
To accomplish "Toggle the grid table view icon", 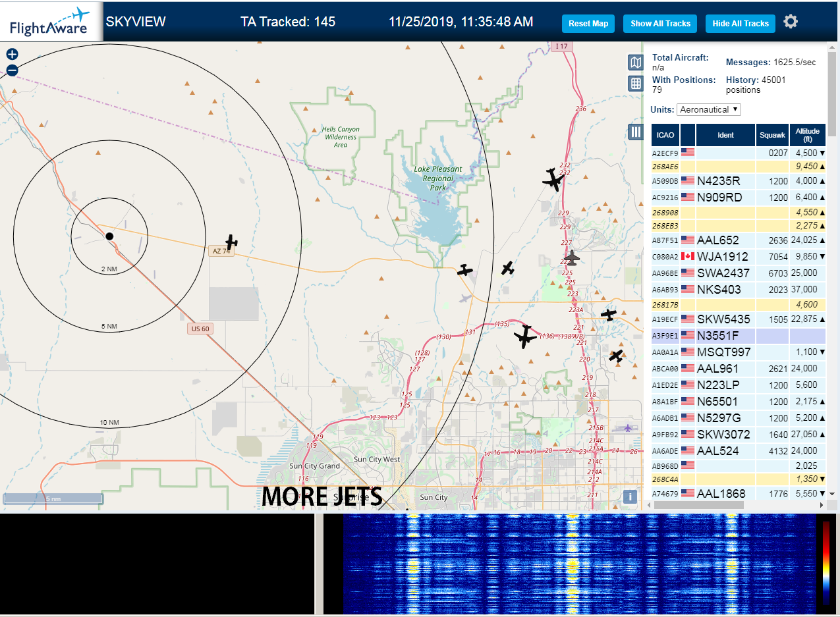I will point(636,84).
